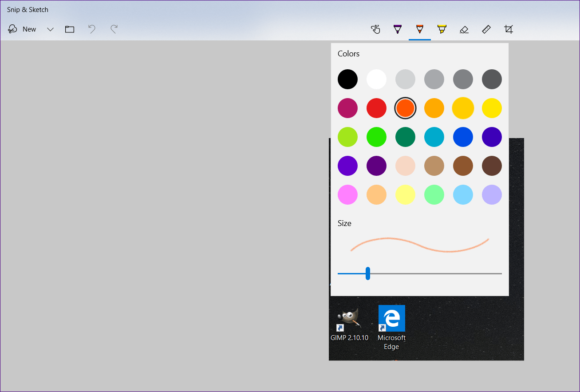Open an image using the folder icon

tap(69, 29)
